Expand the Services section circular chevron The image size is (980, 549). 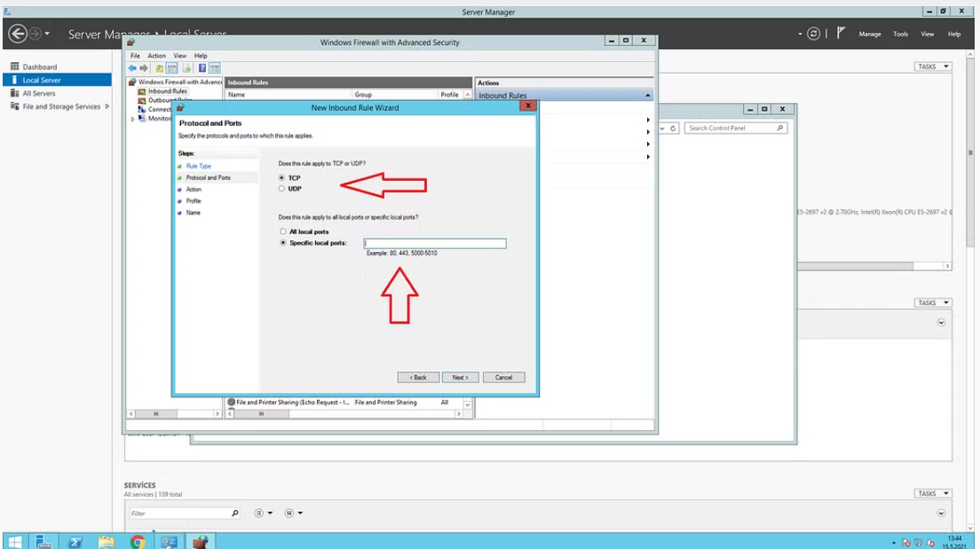[941, 514]
